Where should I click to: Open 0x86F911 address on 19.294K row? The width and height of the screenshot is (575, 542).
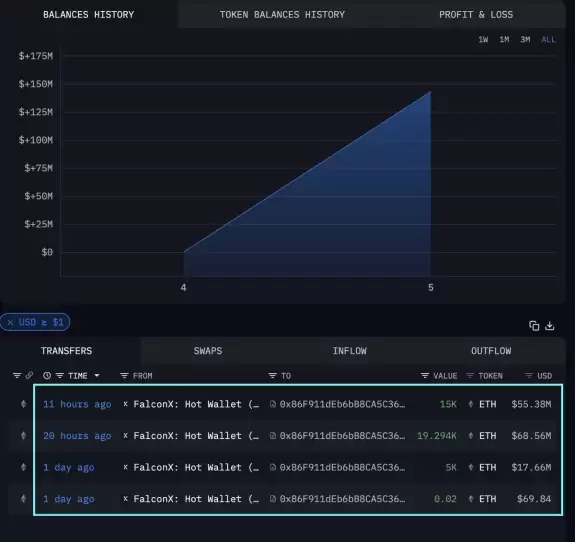[342, 436]
